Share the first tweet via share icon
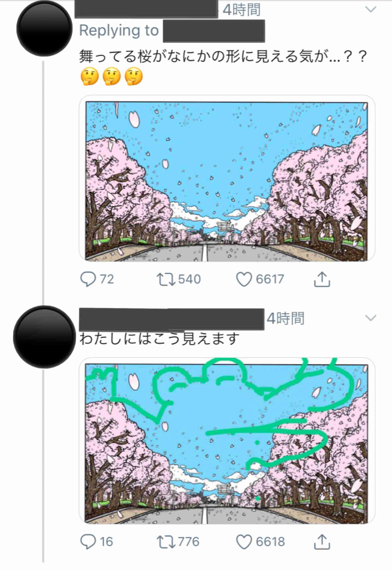Screen dimensions: 392x570 (x=322, y=279)
